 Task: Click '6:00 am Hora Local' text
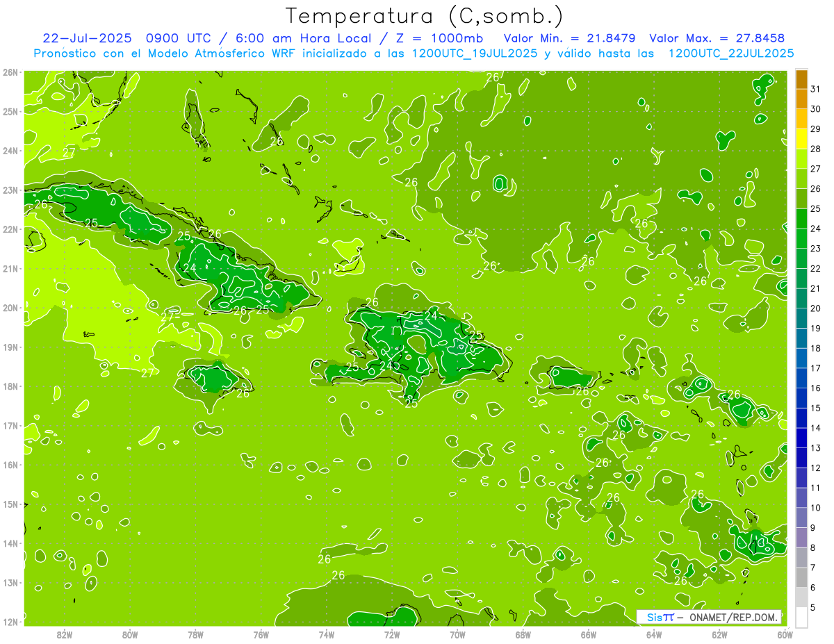303,38
